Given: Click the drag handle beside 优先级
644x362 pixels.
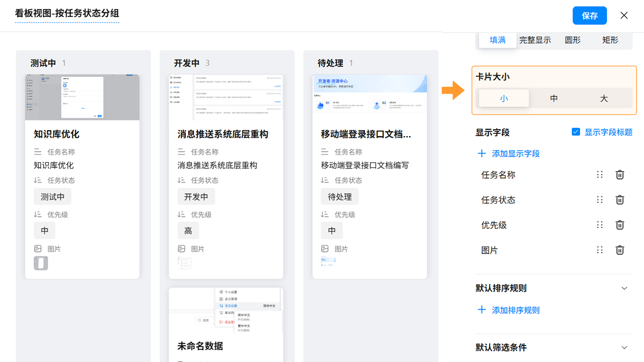Looking at the screenshot, I should (x=600, y=225).
